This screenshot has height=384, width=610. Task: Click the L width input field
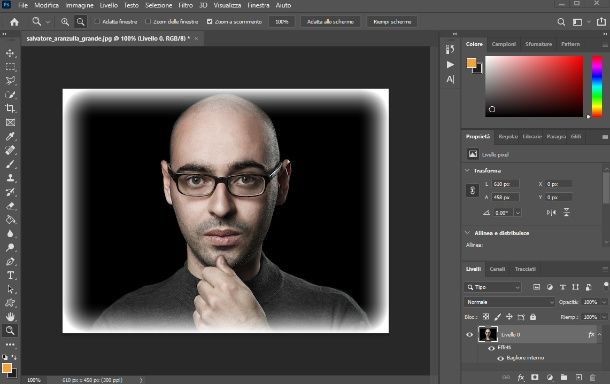505,184
